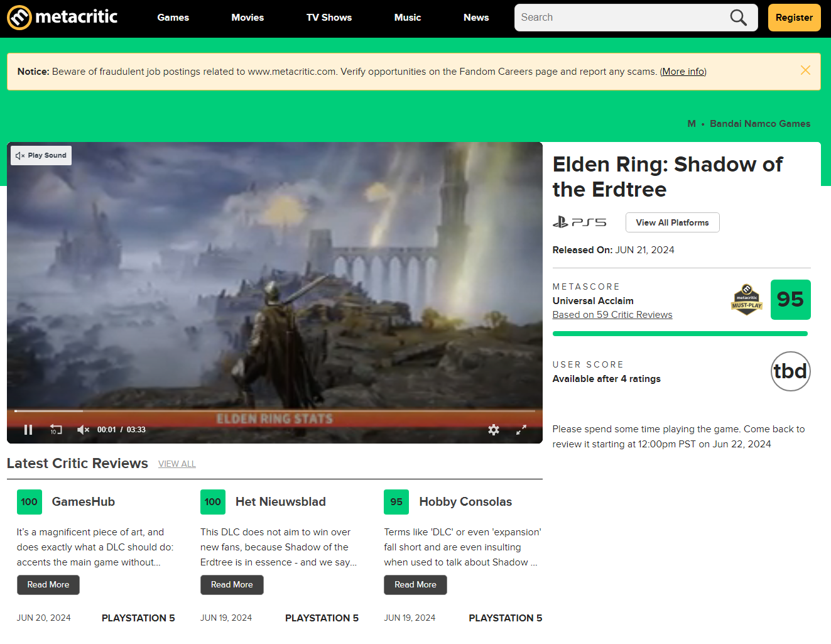Open Based on 59 Critic Reviews link

click(x=612, y=315)
